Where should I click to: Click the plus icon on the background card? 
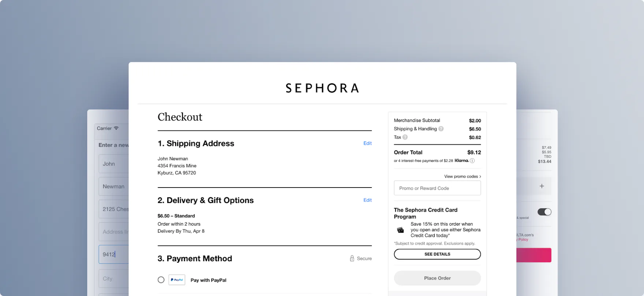[542, 186]
